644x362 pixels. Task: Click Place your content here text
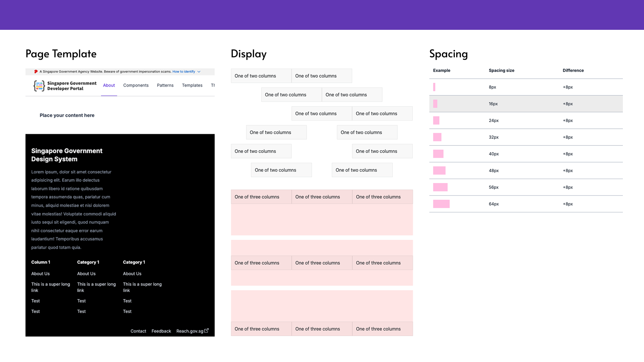(x=67, y=115)
